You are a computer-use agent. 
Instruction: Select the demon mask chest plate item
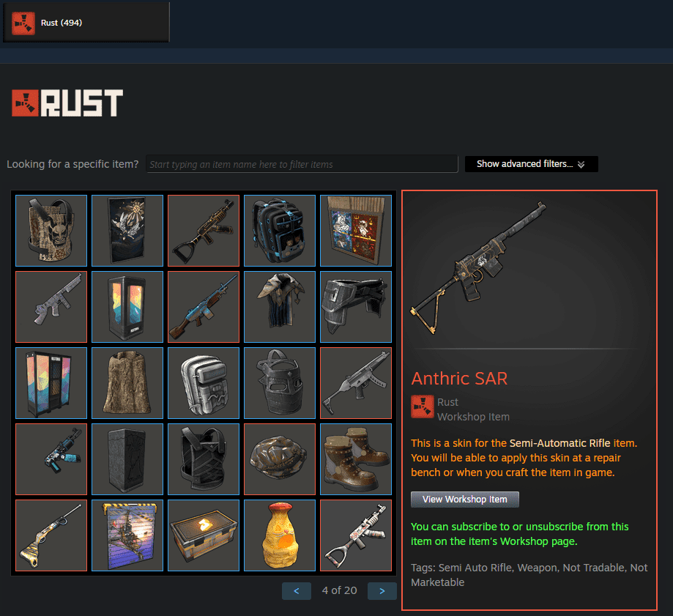(51, 231)
